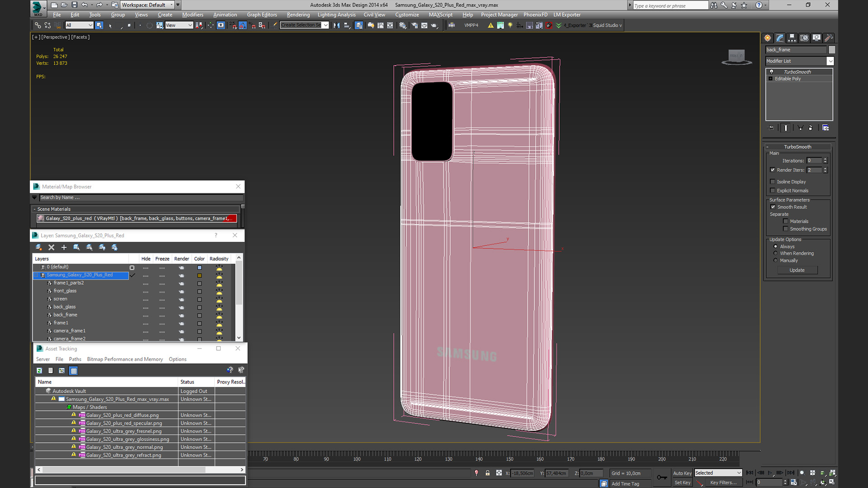Collapse the Scene Materials group
The image size is (868, 488).
pyautogui.click(x=34, y=209)
